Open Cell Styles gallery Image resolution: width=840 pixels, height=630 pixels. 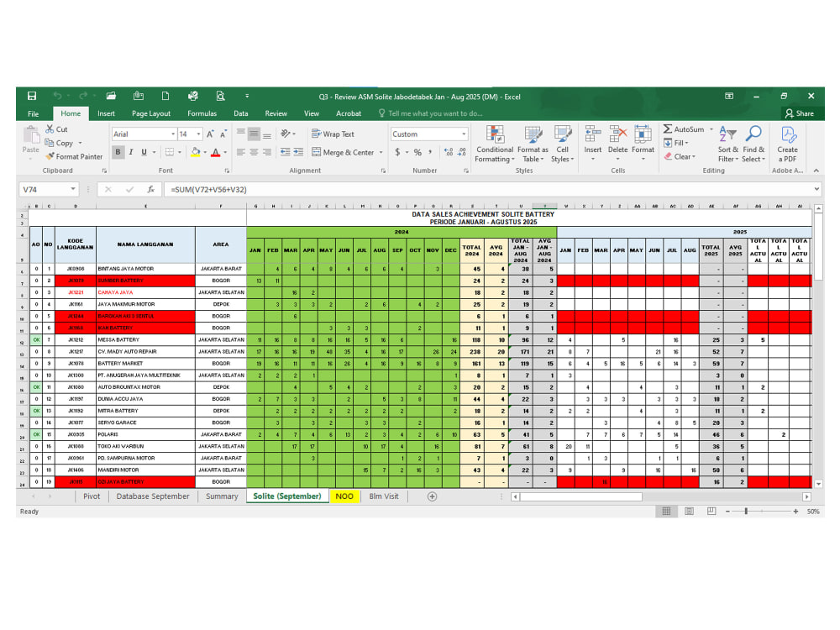click(x=563, y=144)
